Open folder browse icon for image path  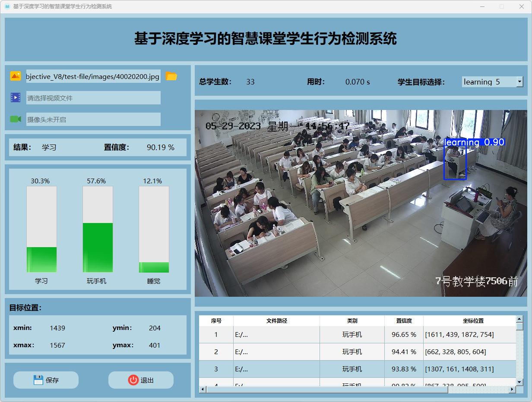pyautogui.click(x=171, y=76)
